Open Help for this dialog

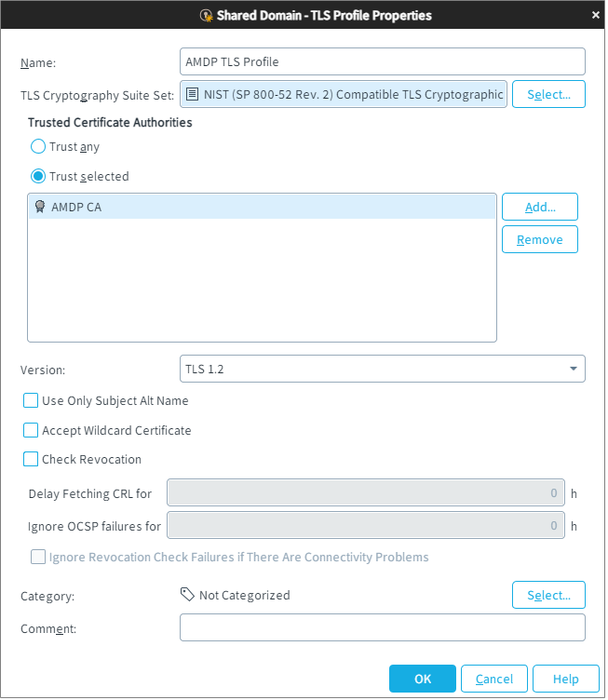[565, 679]
